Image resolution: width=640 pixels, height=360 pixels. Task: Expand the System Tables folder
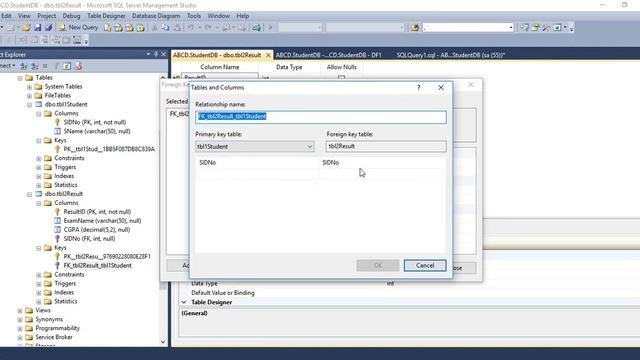pyautogui.click(x=29, y=87)
